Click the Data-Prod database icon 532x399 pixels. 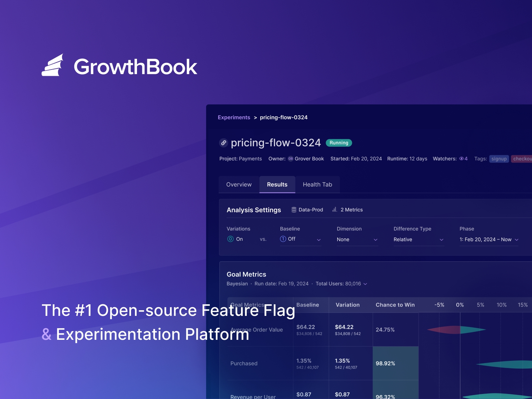[294, 209]
